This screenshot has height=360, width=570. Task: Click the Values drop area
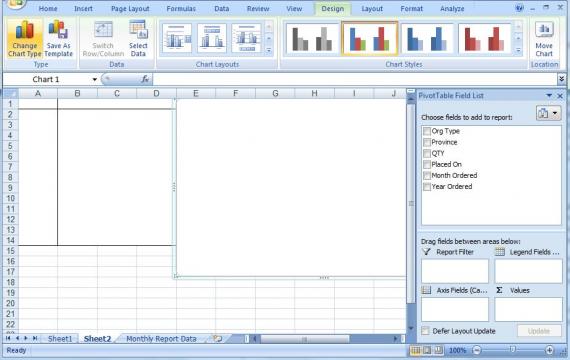coord(528,309)
